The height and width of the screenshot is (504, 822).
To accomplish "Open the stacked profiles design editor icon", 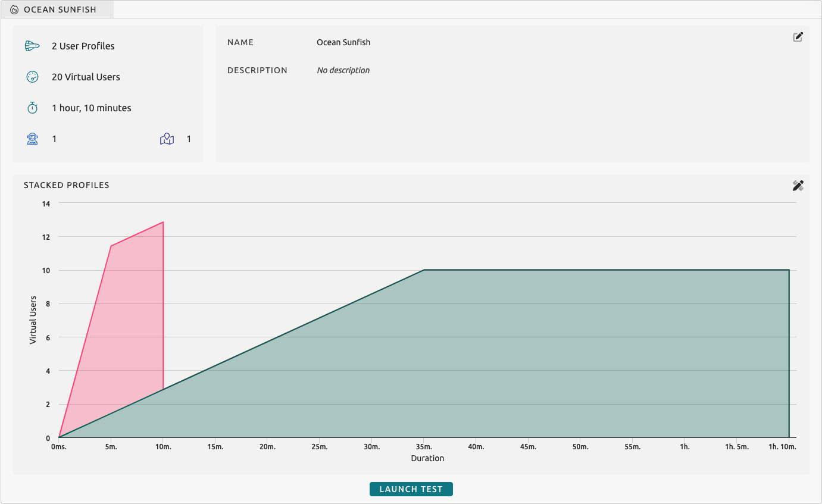I will click(798, 186).
